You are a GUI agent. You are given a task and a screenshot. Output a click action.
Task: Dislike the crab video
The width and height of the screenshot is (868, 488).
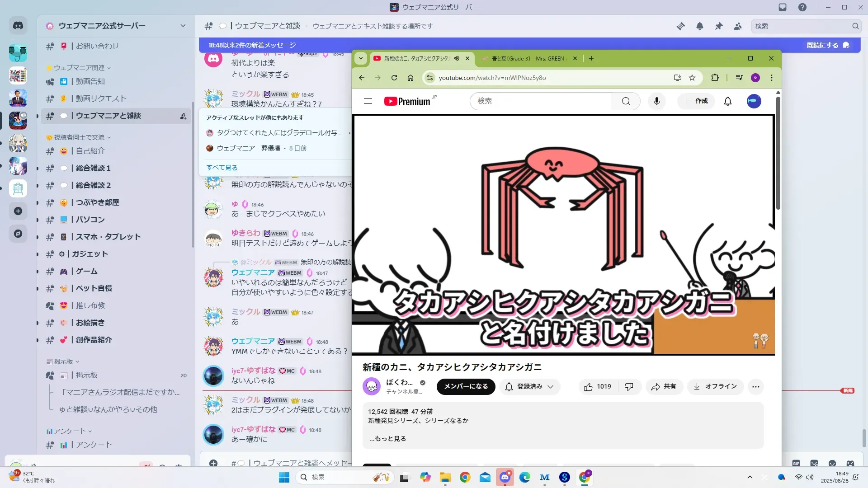click(x=629, y=387)
